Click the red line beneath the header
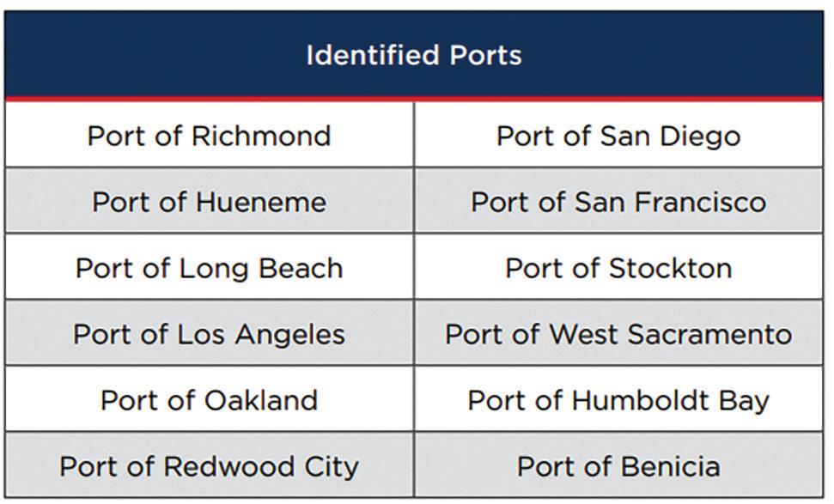 (414, 99)
